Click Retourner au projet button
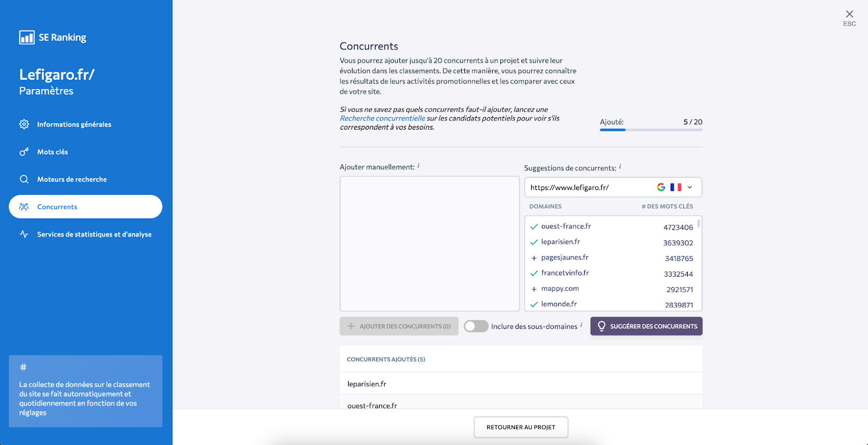The image size is (868, 445). tap(521, 427)
